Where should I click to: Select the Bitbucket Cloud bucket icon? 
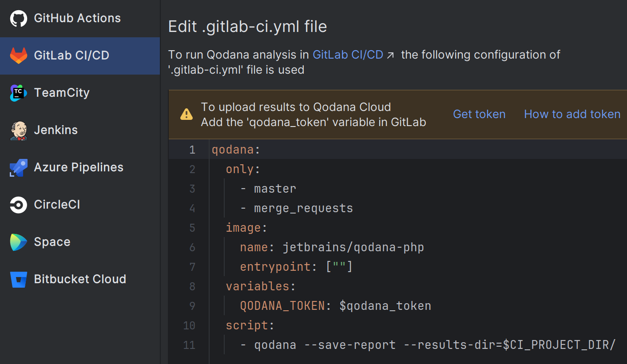(x=18, y=279)
